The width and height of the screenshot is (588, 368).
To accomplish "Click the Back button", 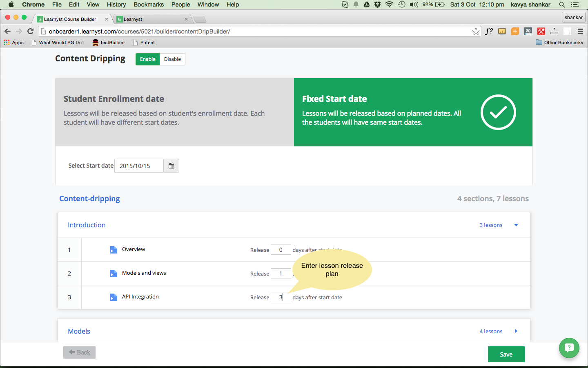I will (79, 352).
